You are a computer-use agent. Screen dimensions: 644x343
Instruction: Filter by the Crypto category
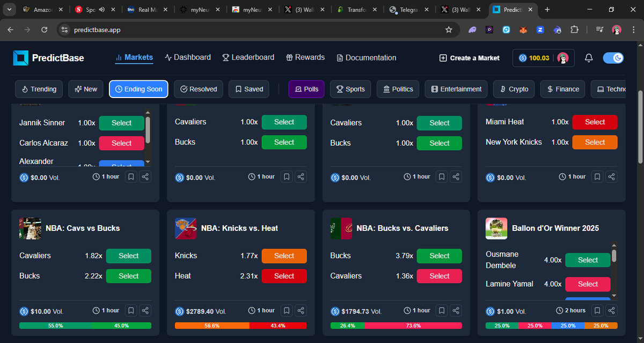tap(514, 89)
